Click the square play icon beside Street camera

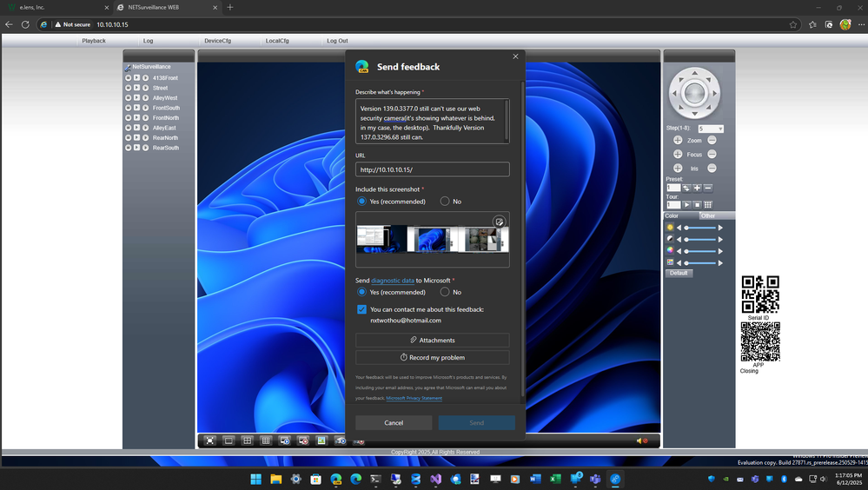tap(136, 88)
